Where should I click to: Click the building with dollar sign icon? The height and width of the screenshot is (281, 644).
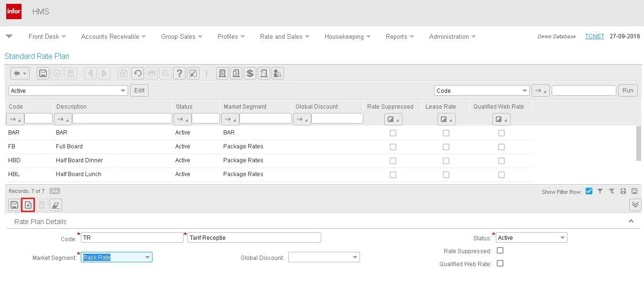coord(222,73)
